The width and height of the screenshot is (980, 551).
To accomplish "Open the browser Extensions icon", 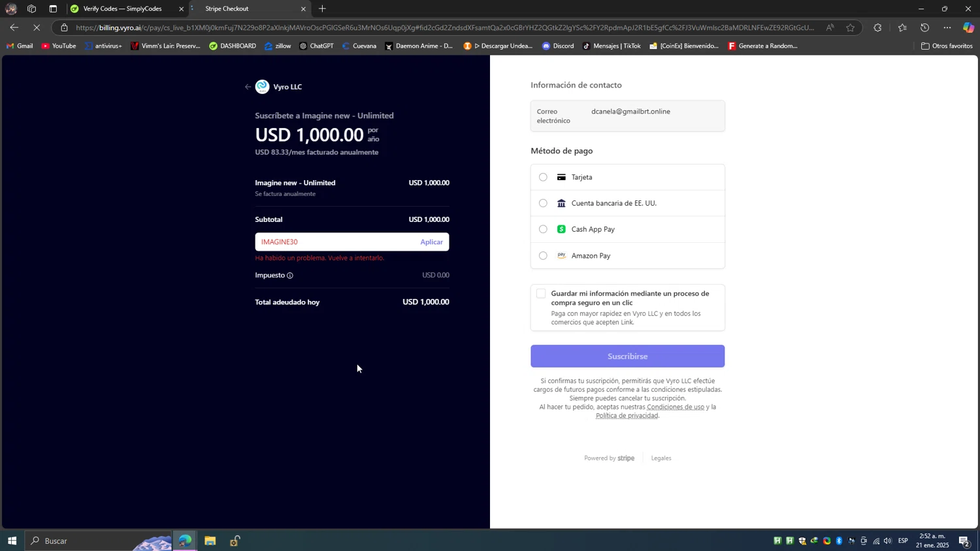I will click(x=877, y=27).
